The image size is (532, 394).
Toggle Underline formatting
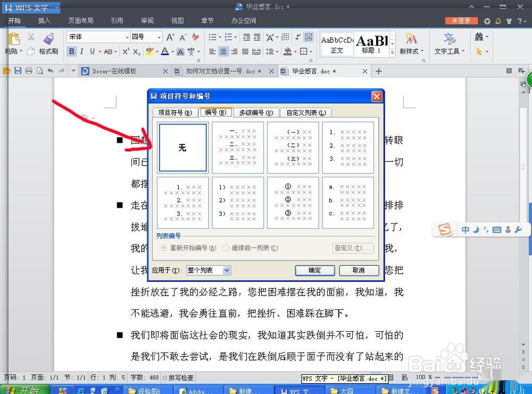click(92, 51)
